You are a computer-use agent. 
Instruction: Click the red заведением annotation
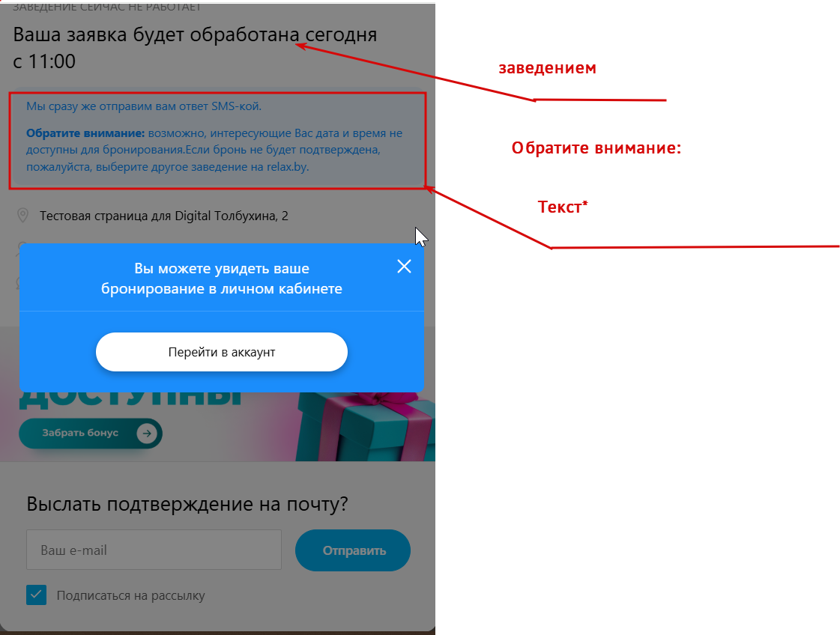547,68
